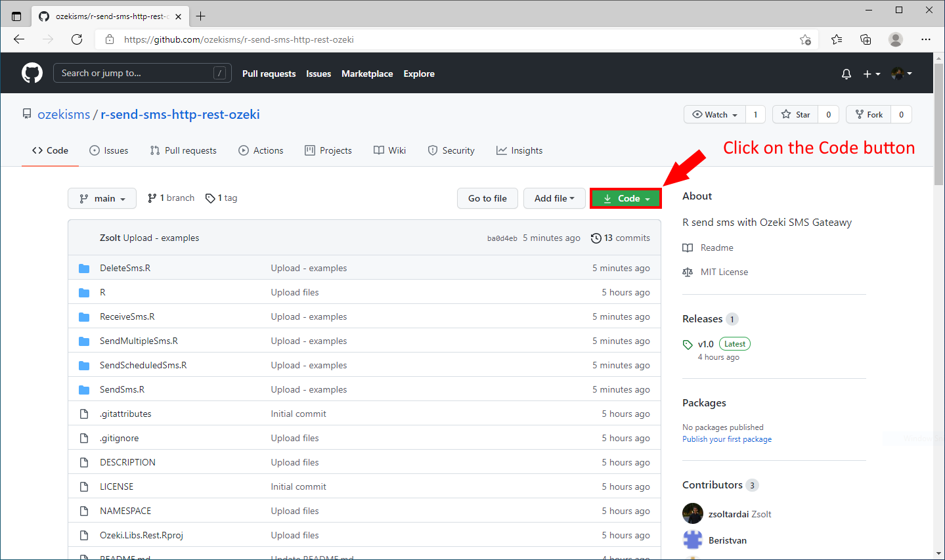Screen dimensions: 945x560
Task: Expand the main branch selector
Action: [x=102, y=198]
